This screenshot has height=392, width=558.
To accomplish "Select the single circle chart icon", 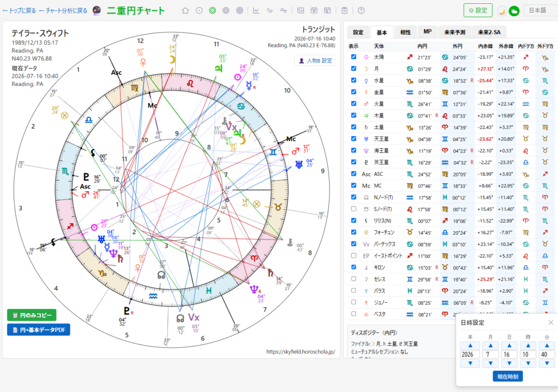I will pos(199,11).
